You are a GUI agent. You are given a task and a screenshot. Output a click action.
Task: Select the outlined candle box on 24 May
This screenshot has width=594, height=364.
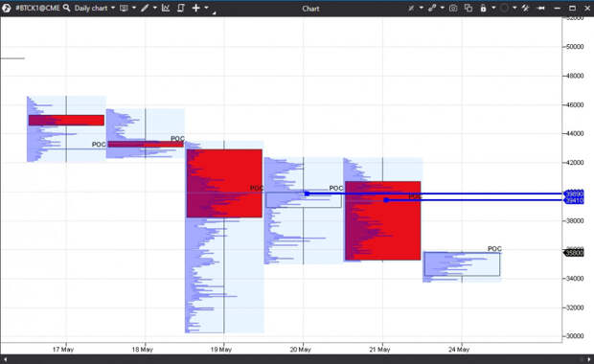click(462, 264)
